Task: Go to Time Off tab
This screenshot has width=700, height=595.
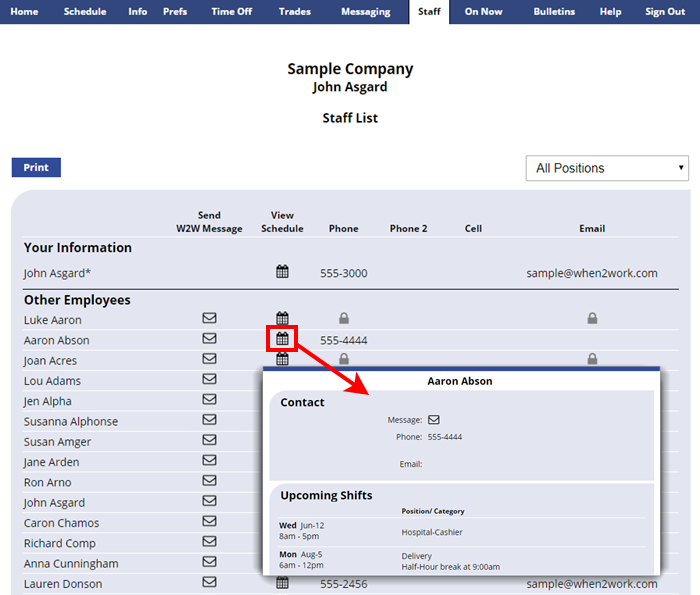Action: [x=232, y=12]
